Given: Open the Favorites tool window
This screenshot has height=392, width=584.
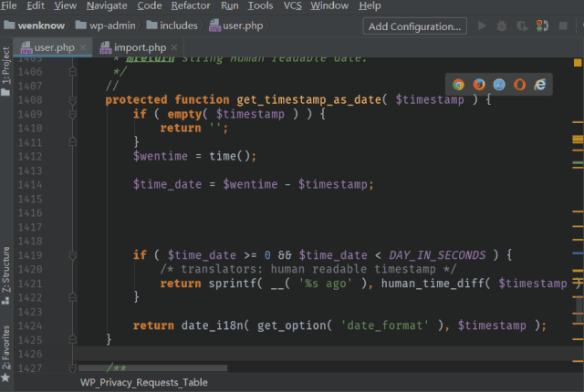Looking at the screenshot, I should point(6,354).
